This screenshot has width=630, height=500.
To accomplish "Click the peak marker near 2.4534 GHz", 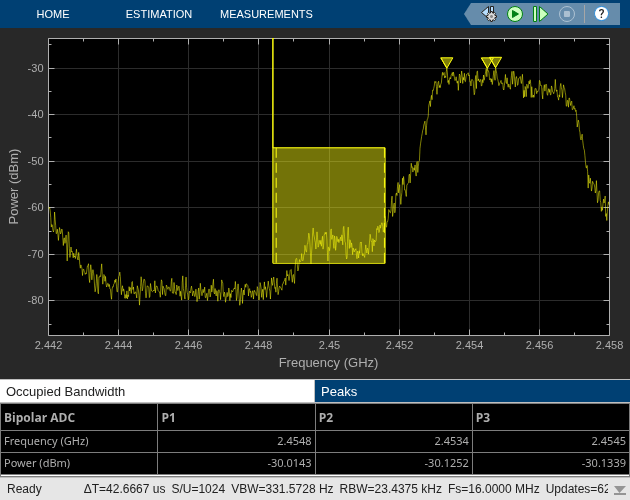I will (446, 63).
